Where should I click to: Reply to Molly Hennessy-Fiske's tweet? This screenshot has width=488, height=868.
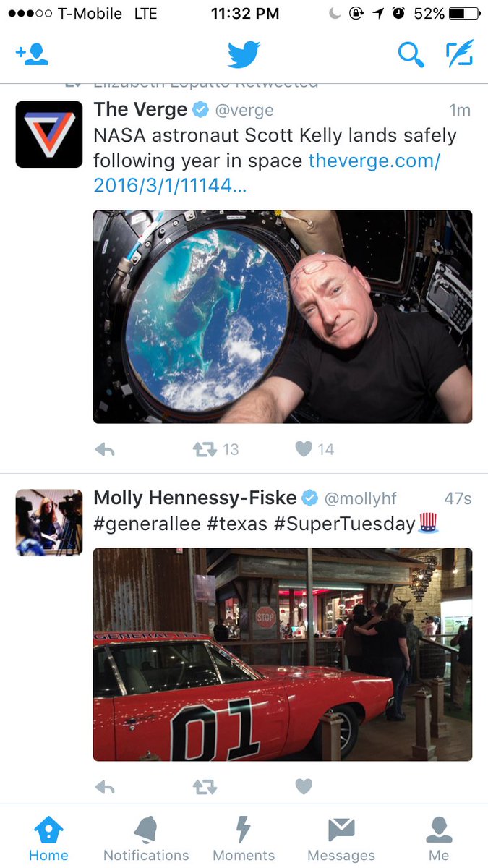coord(105,787)
